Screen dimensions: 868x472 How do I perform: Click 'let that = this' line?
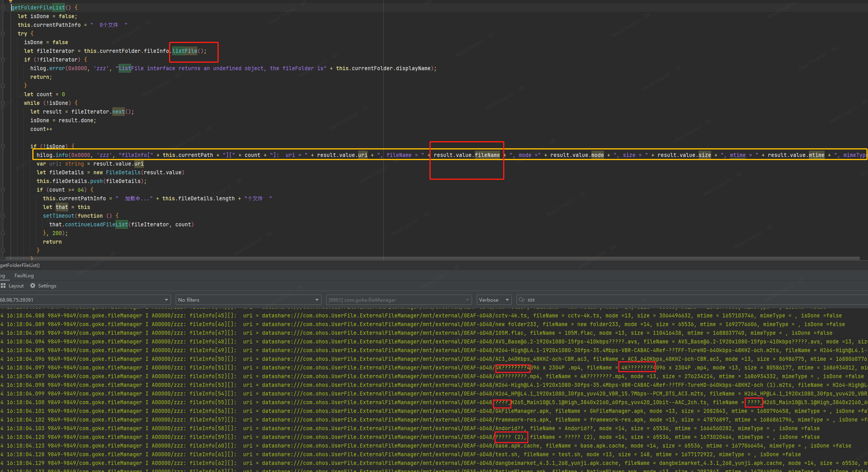pyautogui.click(x=67, y=207)
